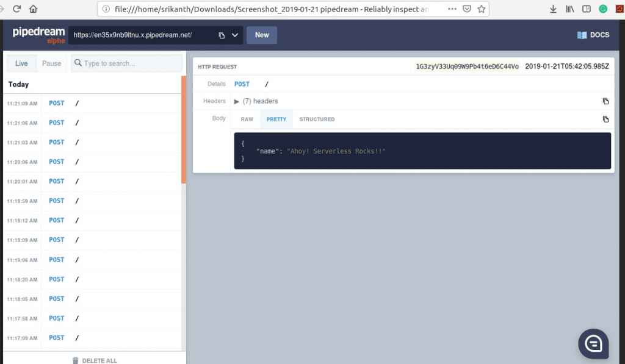Select the STRUCTURED body tab
625x364 pixels.
click(x=317, y=119)
